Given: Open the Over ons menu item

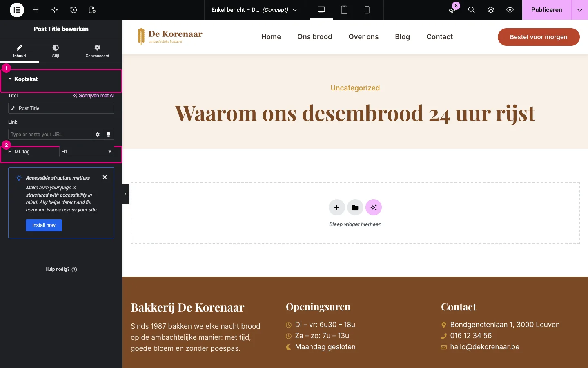Looking at the screenshot, I should (x=363, y=37).
